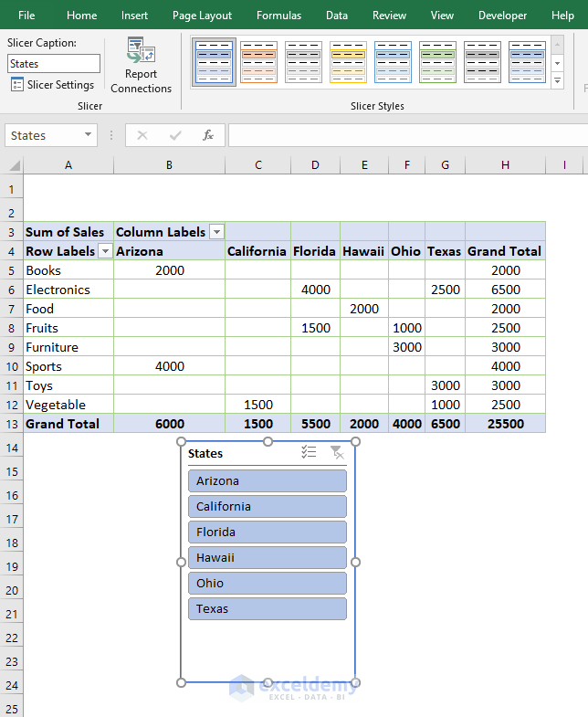
Task: Switch to the Insert tab
Action: 134,16
